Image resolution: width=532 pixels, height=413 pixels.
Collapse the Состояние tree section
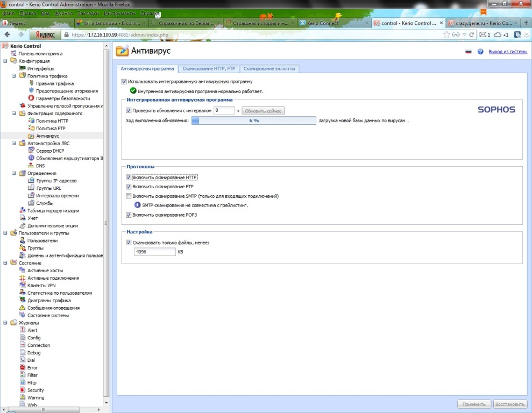point(5,263)
